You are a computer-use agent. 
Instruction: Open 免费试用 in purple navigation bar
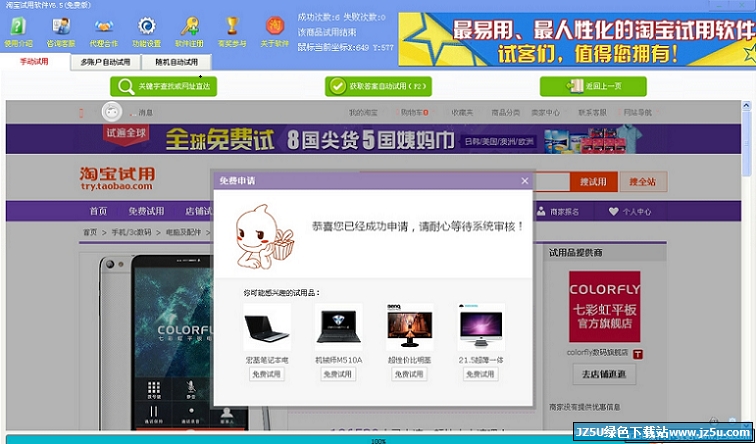point(146,211)
